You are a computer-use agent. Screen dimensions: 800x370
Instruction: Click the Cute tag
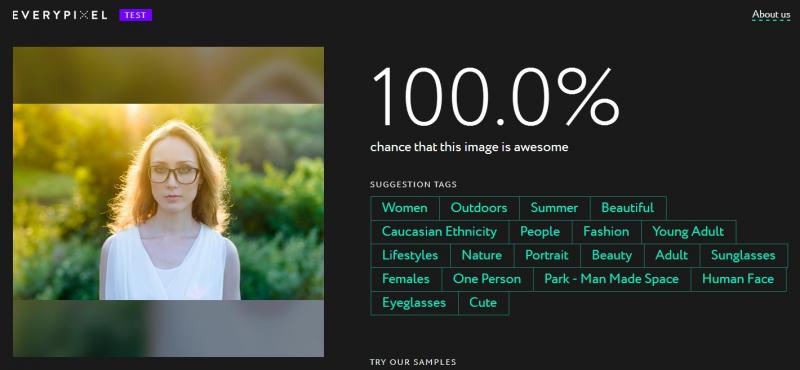[x=483, y=303]
